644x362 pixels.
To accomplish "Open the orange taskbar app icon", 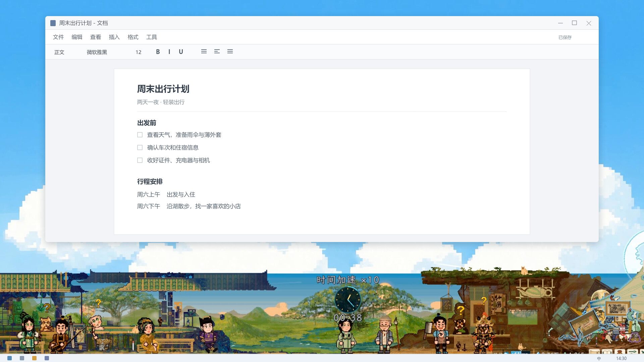I will click(34, 358).
